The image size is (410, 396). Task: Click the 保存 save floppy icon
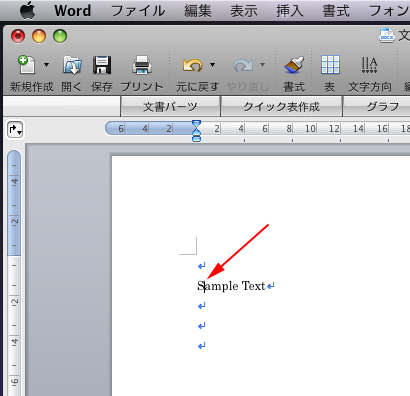102,65
